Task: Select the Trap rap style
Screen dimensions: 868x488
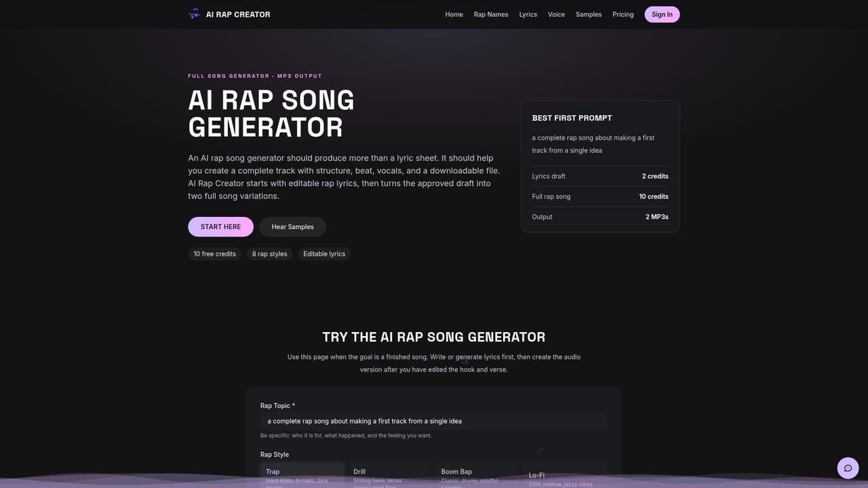Action: (x=302, y=475)
